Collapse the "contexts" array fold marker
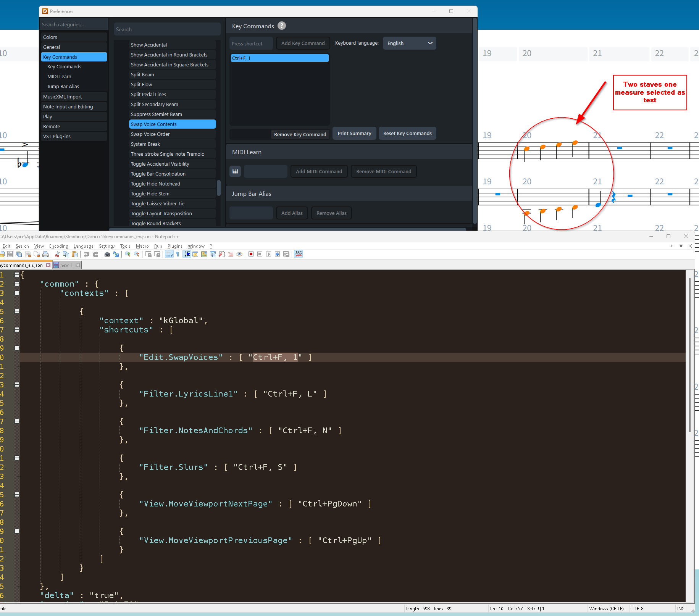The height and width of the screenshot is (616, 699). click(x=17, y=293)
